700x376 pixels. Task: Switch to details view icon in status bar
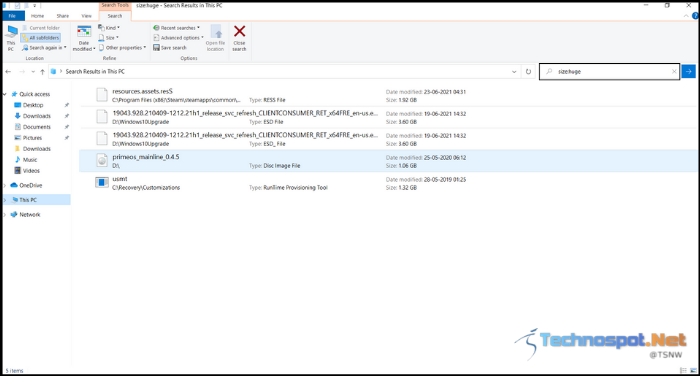point(683,370)
